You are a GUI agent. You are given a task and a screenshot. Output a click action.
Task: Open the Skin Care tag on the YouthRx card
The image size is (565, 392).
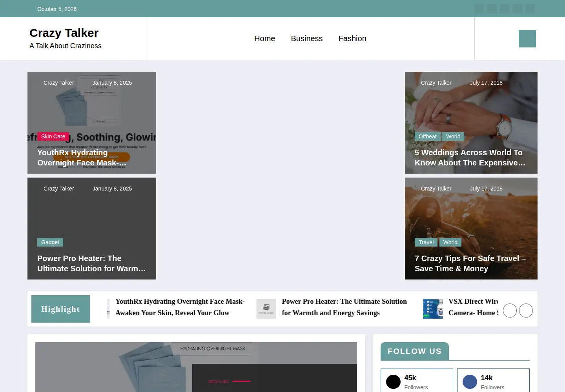click(53, 136)
